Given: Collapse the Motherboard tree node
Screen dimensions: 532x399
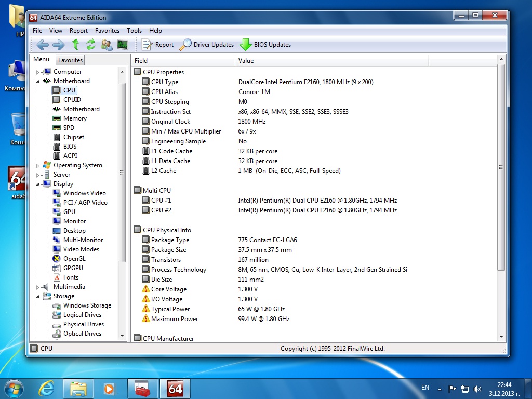Looking at the screenshot, I should [x=37, y=81].
